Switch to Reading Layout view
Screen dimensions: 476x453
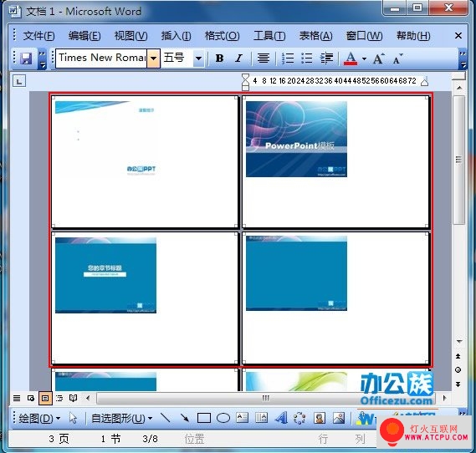coord(73,398)
